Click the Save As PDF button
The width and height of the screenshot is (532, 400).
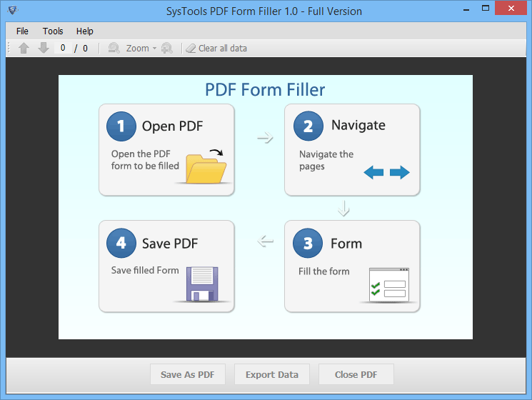tap(188, 374)
